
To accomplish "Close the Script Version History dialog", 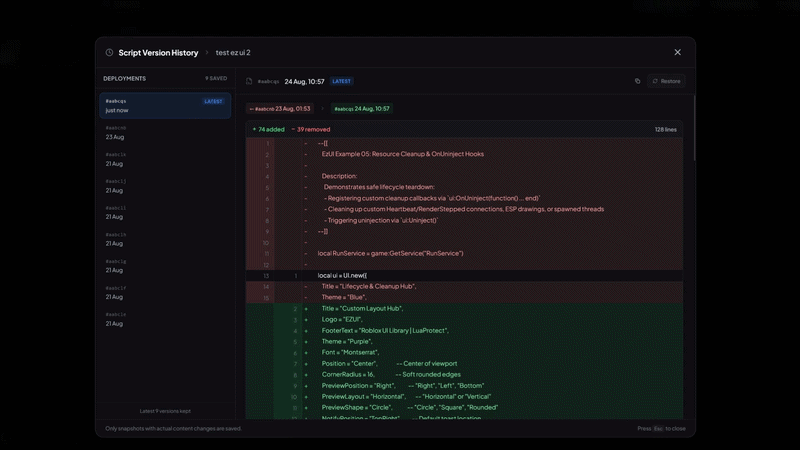I will pyautogui.click(x=678, y=52).
